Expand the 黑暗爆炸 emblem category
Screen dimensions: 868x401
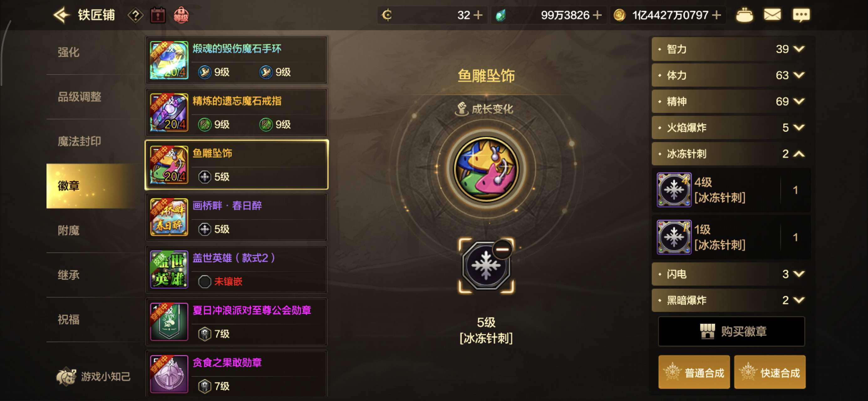pos(731,300)
